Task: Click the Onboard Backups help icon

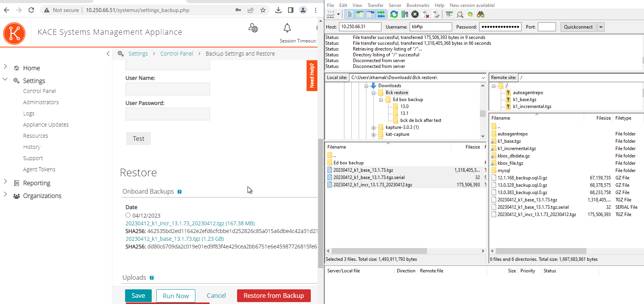Action: 180,192
